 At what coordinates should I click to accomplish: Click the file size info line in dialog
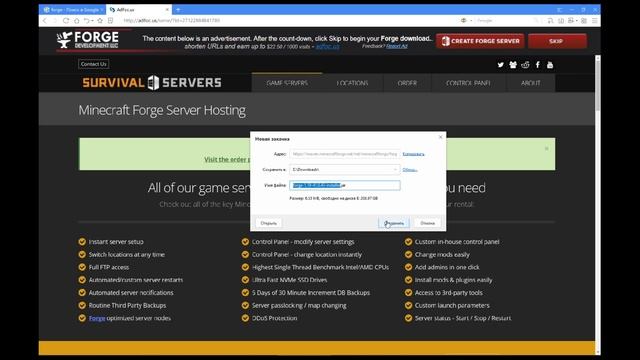point(333,198)
